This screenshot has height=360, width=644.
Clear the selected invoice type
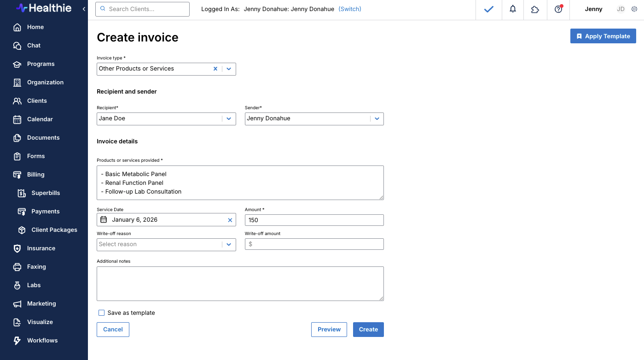pyautogui.click(x=215, y=69)
